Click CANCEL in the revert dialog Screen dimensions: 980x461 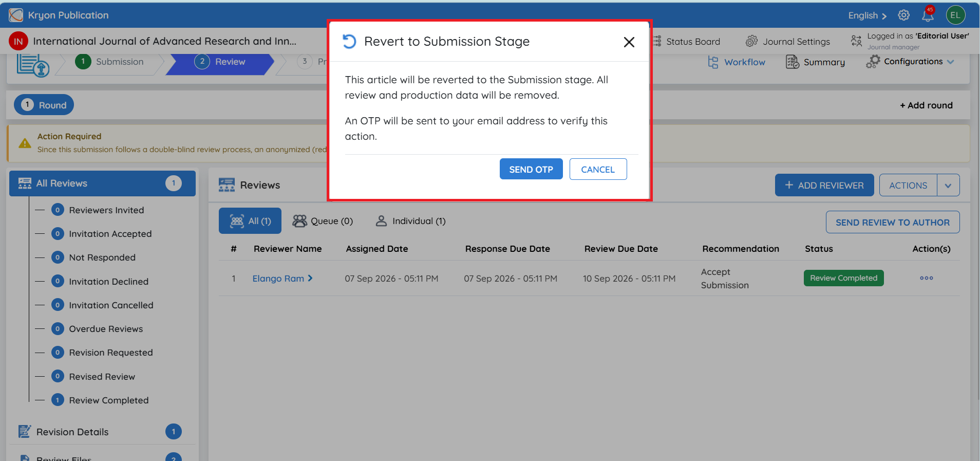(598, 169)
